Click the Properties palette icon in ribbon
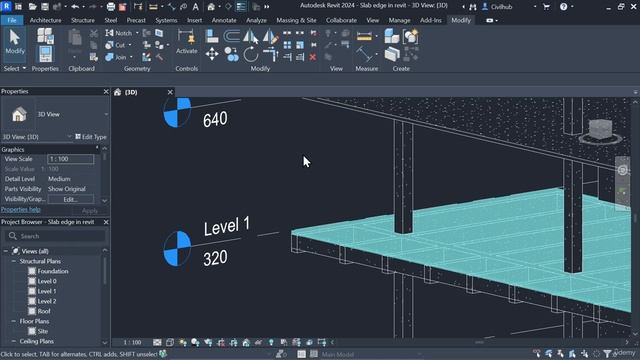This screenshot has width=640, height=360. 45,54
